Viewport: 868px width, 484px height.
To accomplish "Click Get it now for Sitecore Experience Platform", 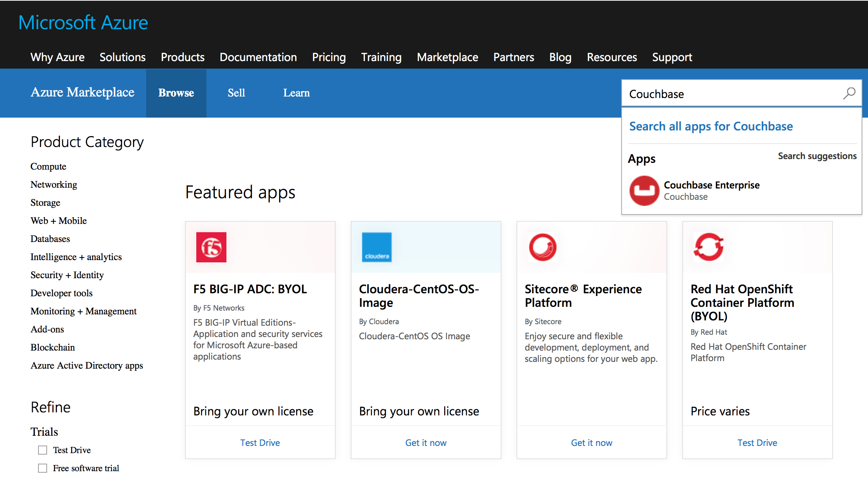I will coord(591,442).
